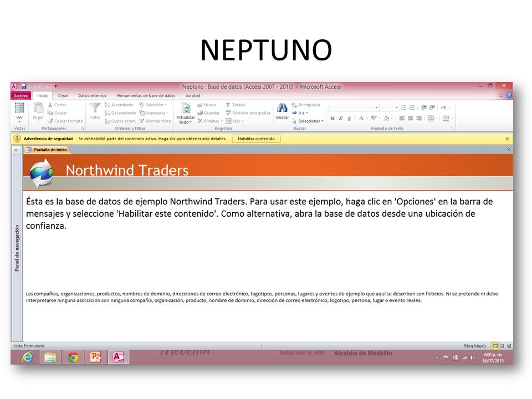This screenshot has height=399, width=532.
Task: Click the numbered list icon
Action: pyautogui.click(x=412, y=108)
